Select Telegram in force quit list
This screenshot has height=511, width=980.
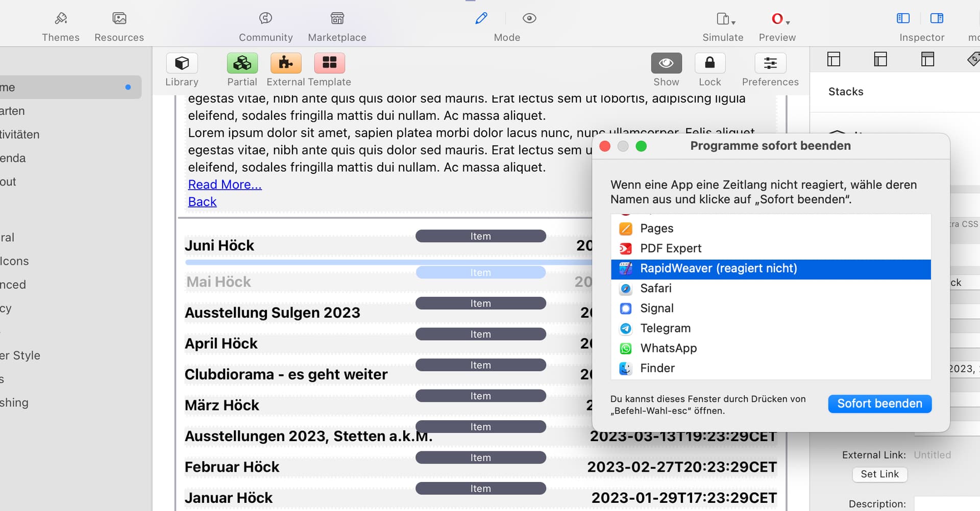(x=771, y=328)
